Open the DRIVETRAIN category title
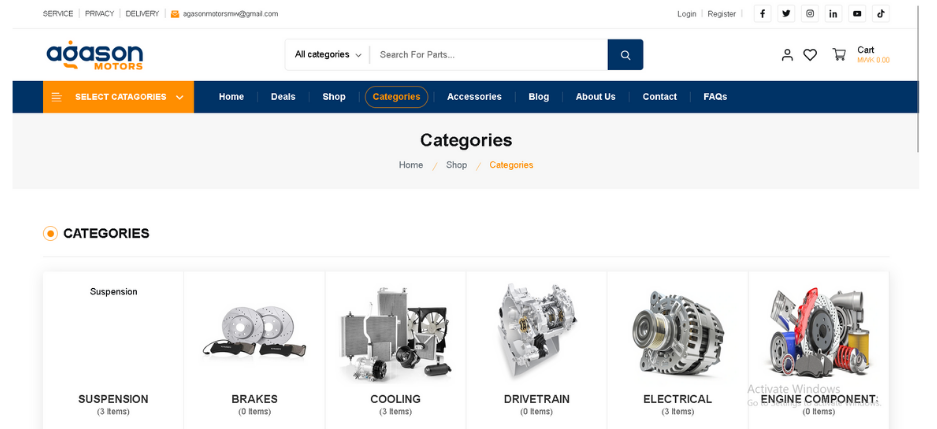 point(537,399)
